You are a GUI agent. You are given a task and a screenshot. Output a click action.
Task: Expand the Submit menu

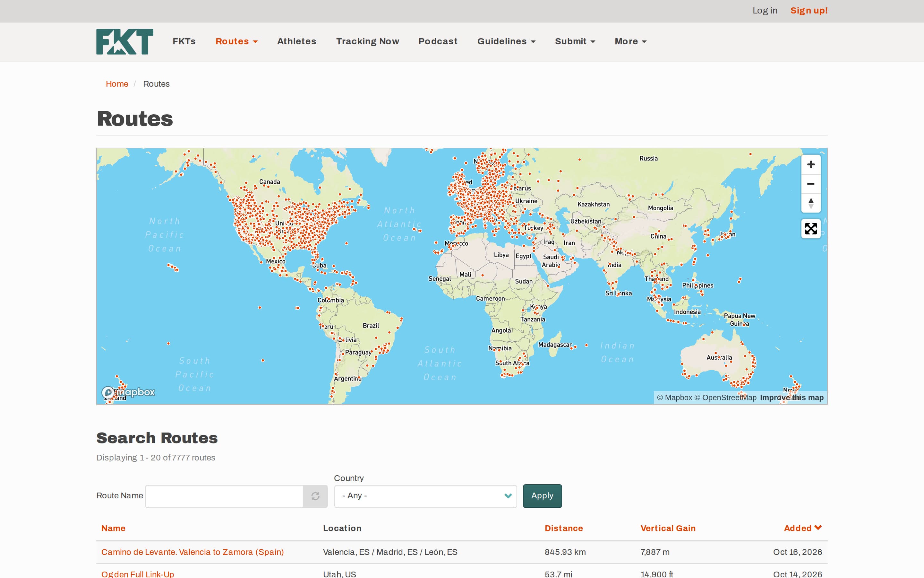(x=575, y=41)
